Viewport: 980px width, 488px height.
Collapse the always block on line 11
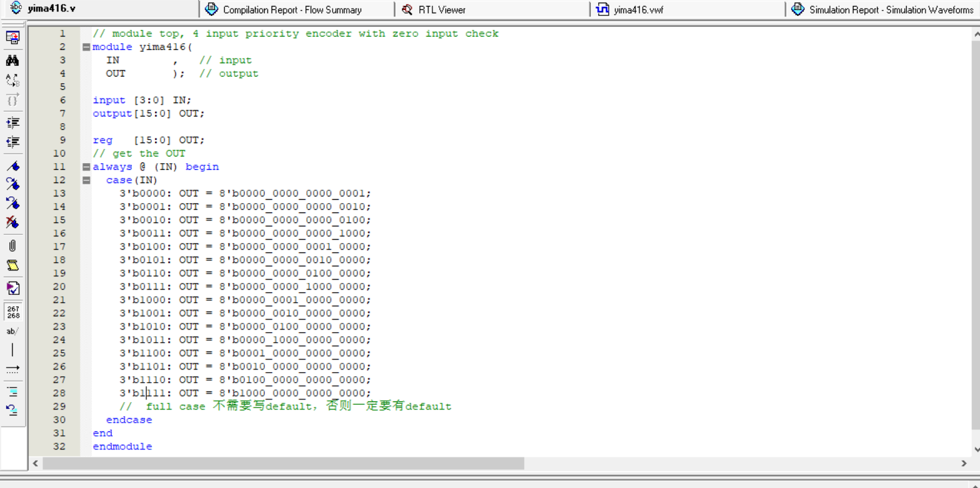tap(86, 167)
